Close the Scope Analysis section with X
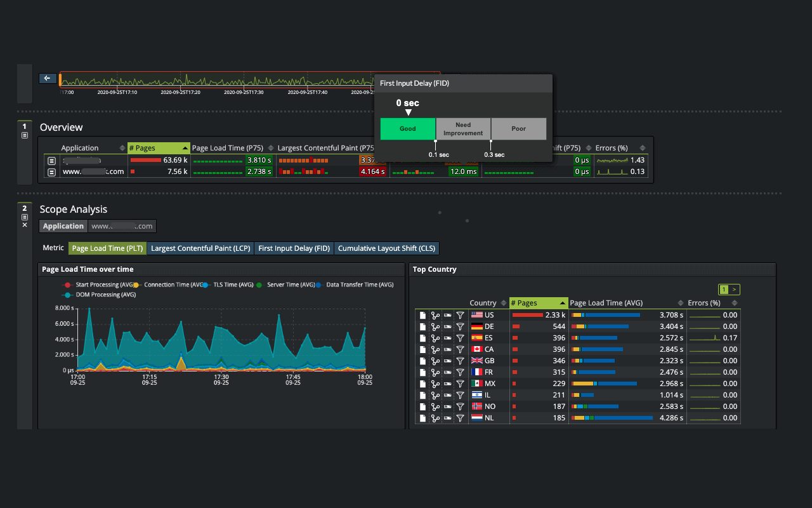Screen dimensions: 812x508 point(25,225)
